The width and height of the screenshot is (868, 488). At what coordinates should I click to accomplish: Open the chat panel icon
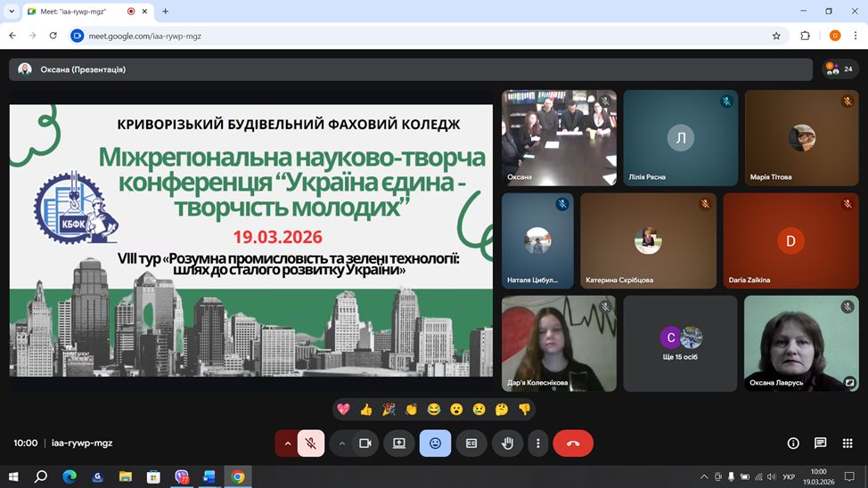pyautogui.click(x=820, y=443)
